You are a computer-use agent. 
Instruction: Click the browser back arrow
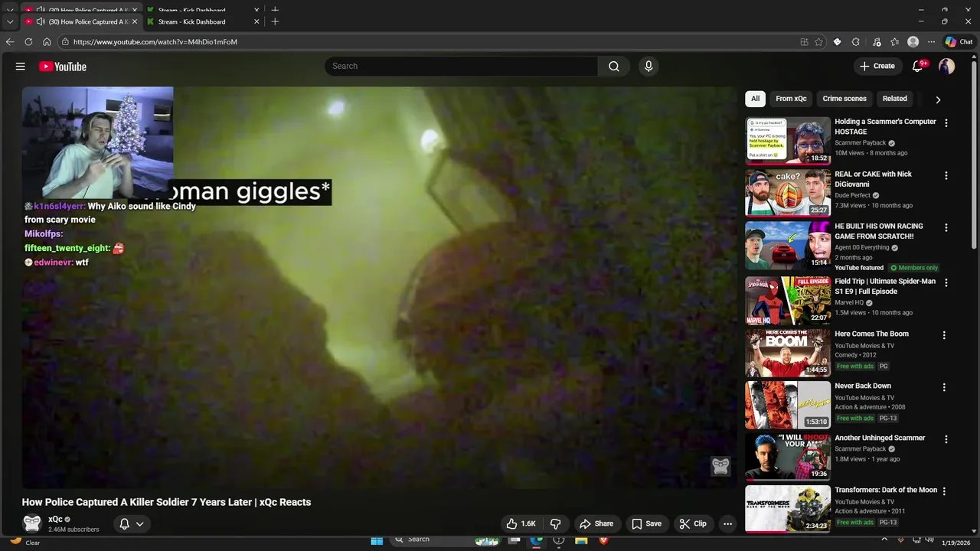point(10,42)
